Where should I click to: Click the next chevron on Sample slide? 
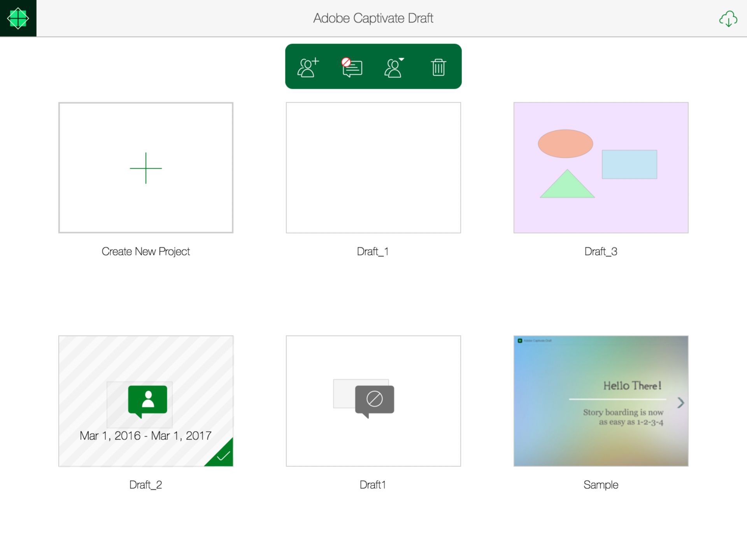coord(680,403)
